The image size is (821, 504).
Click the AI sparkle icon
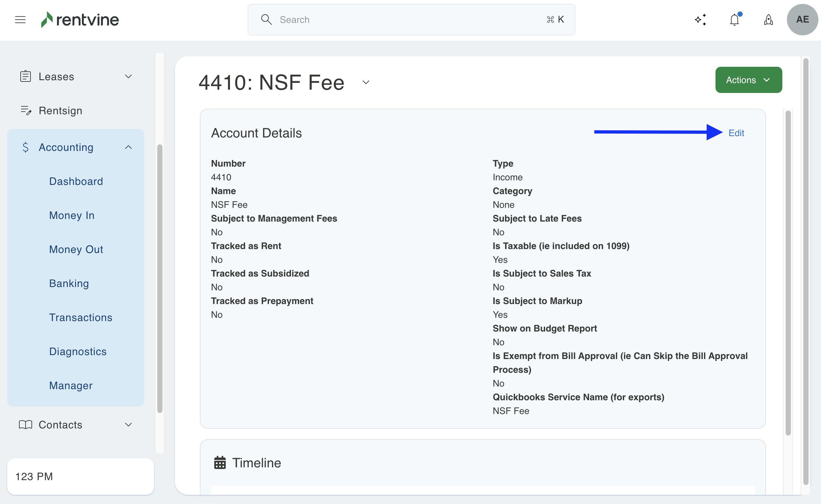[700, 20]
